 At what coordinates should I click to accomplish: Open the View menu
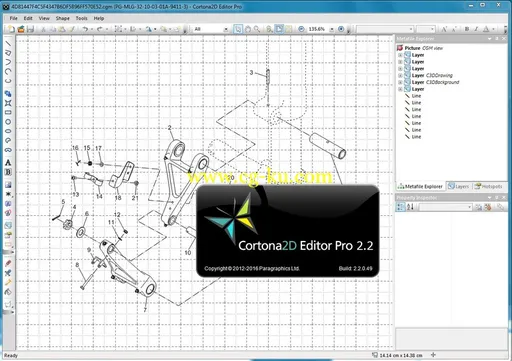[x=44, y=18]
